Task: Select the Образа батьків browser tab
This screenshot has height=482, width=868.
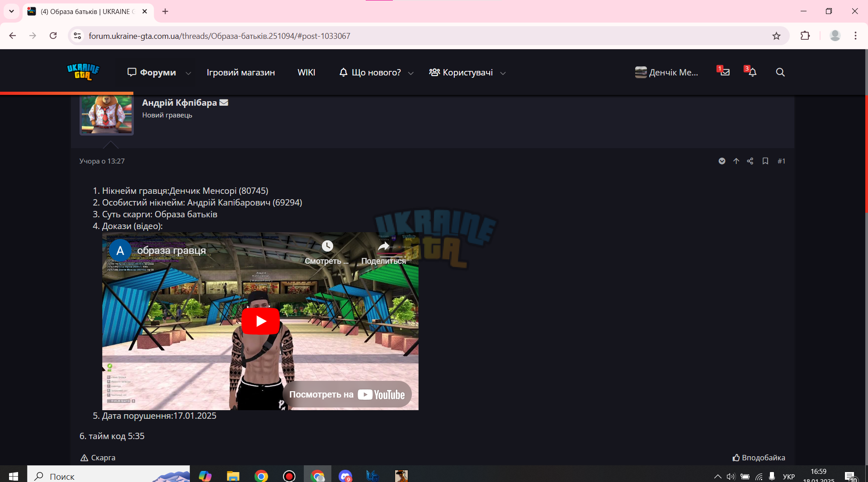Action: click(88, 11)
